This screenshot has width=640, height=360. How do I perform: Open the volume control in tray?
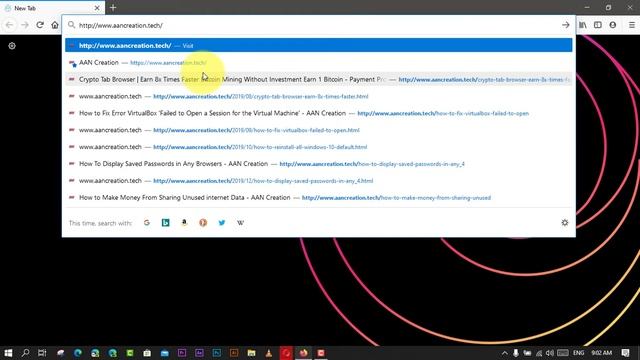pos(550,353)
